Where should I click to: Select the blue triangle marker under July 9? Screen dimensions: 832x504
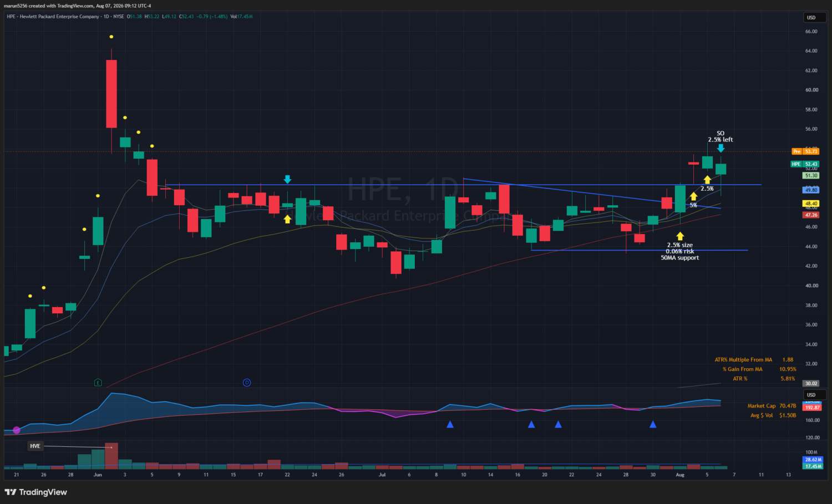pos(450,425)
